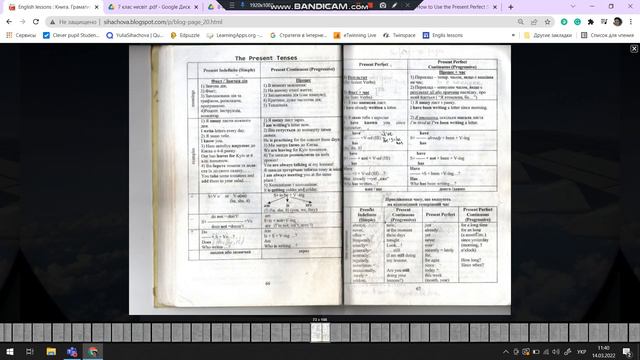The height and width of the screenshot is (360, 640).
Task: Go forward in browser history
Action: point(22,22)
